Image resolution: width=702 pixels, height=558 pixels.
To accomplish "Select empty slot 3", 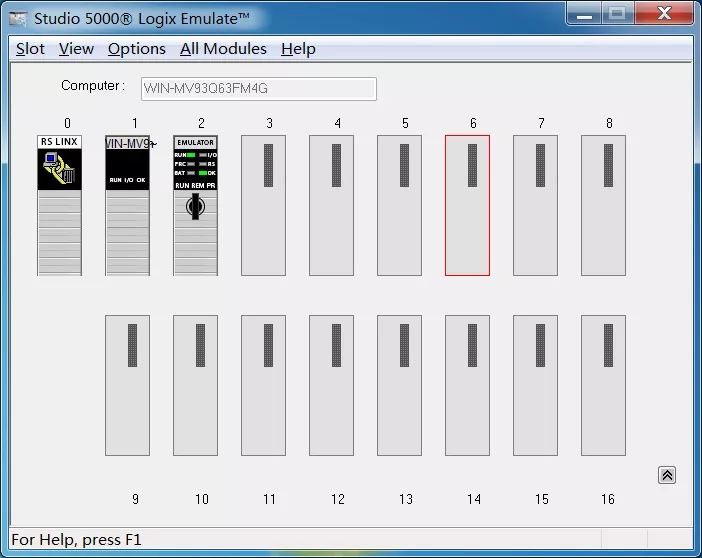I will pos(263,206).
